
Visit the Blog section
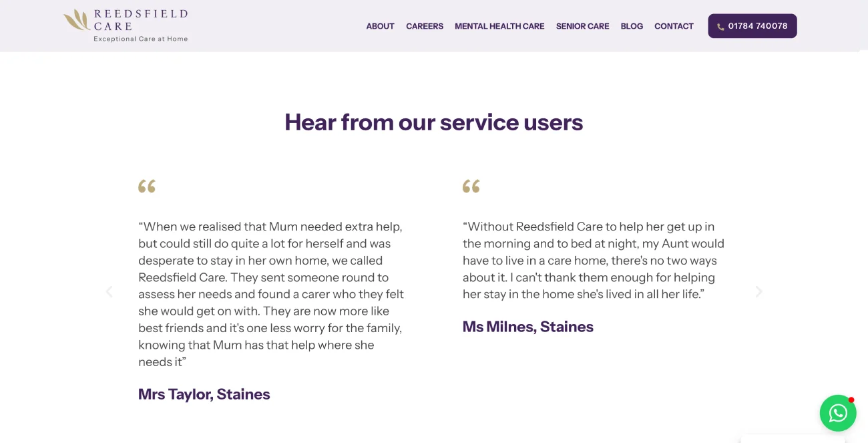[632, 26]
